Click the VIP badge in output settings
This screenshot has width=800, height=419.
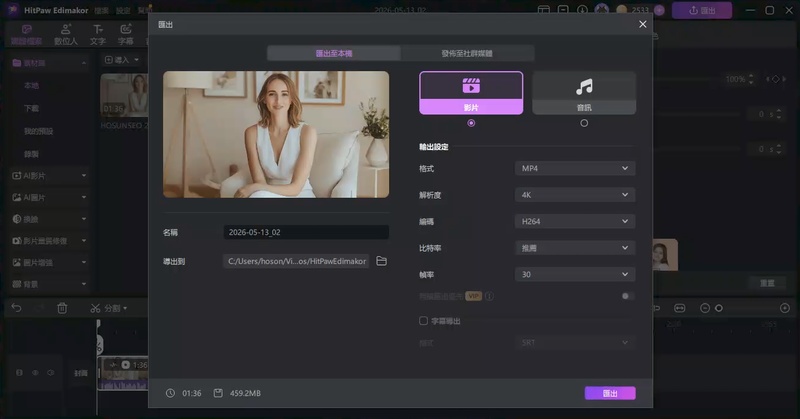click(x=473, y=296)
